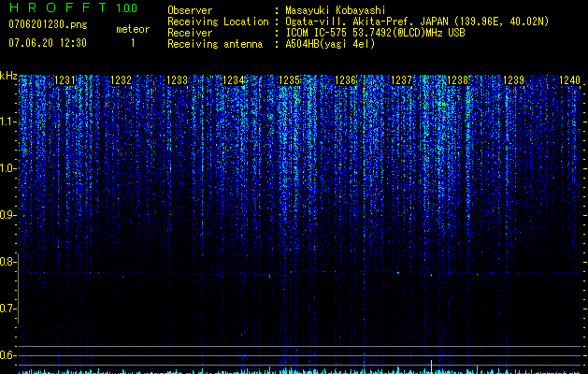The width and height of the screenshot is (588, 374).
Task: Click the 1236 time marker
Action: [x=345, y=80]
